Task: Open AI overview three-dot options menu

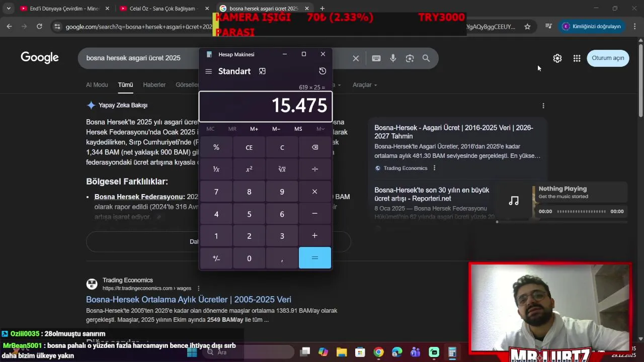Action: [543, 106]
